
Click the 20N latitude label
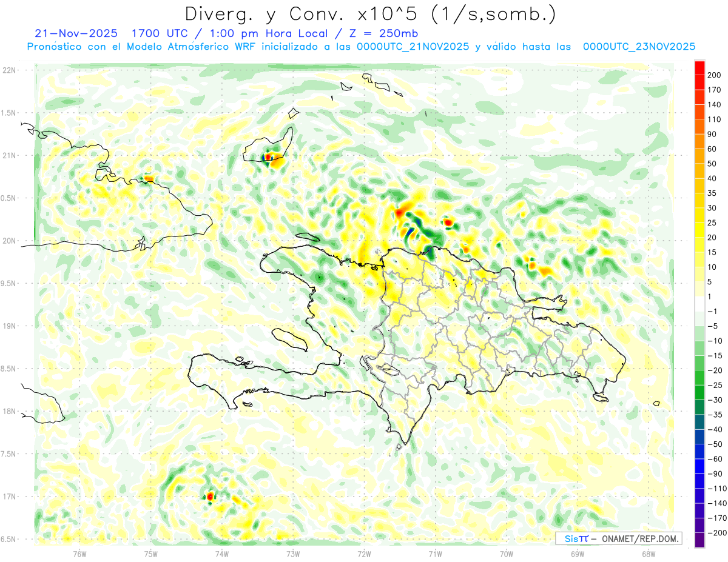tap(10, 241)
